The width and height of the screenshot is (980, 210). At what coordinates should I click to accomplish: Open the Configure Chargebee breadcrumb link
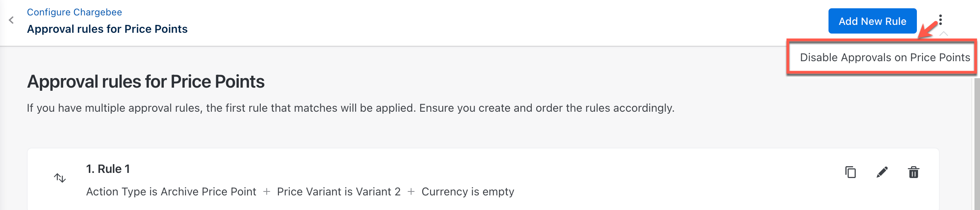[x=74, y=12]
